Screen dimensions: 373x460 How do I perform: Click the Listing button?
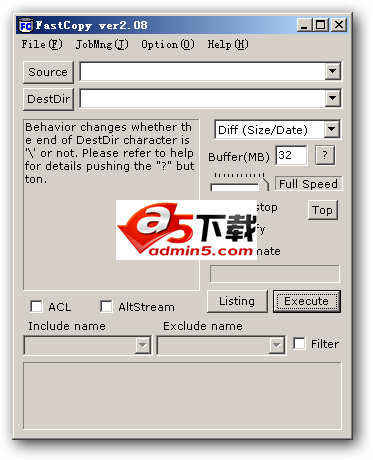tap(237, 301)
